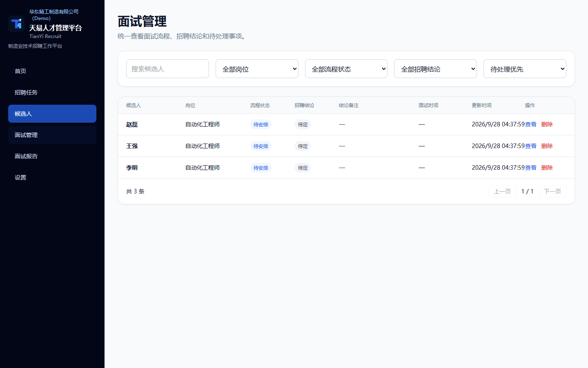Image resolution: width=588 pixels, height=368 pixels.
Task: Click the 面试时间 column header
Action: [x=428, y=105]
